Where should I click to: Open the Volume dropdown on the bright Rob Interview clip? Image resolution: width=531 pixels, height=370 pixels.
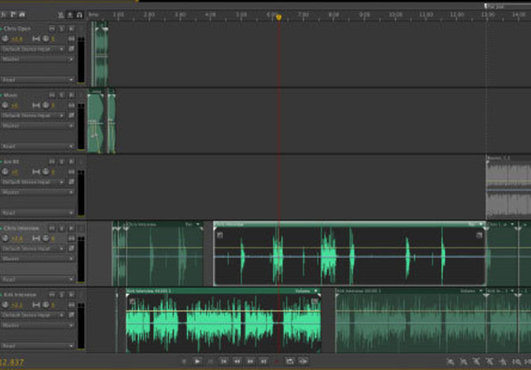point(307,291)
